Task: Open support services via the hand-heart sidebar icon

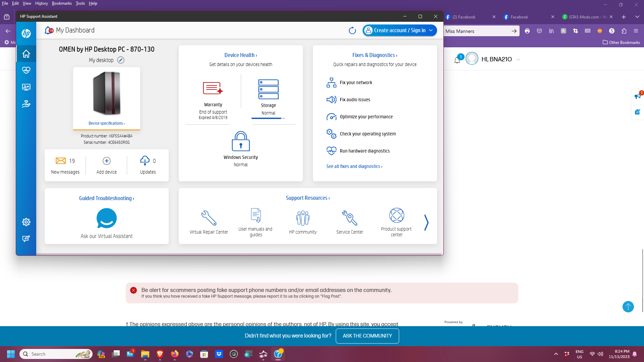Action: pos(26,104)
